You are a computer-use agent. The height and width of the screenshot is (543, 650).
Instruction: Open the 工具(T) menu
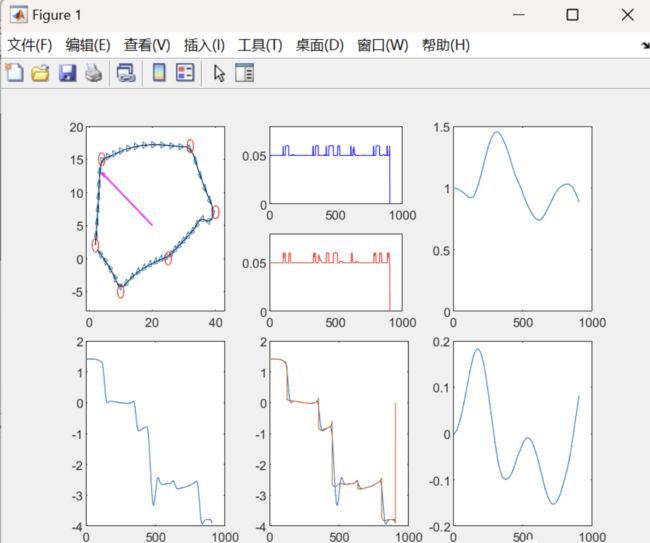point(260,45)
